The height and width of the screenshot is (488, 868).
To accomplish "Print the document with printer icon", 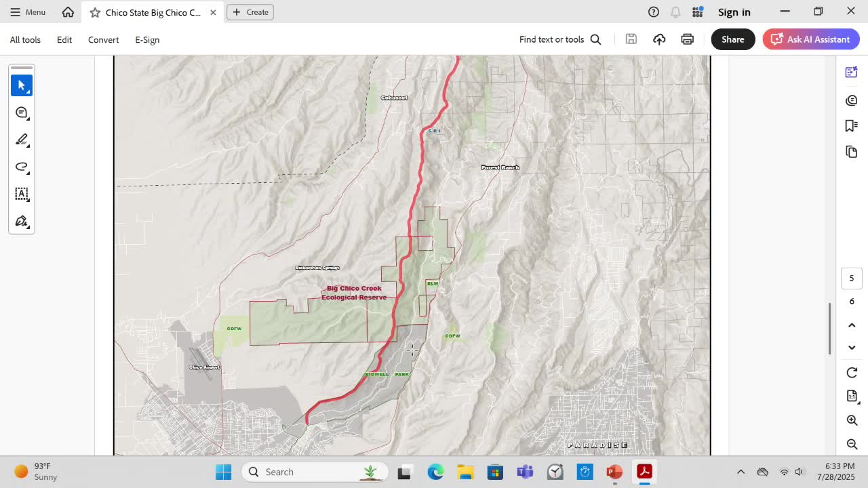I will [x=688, y=39].
